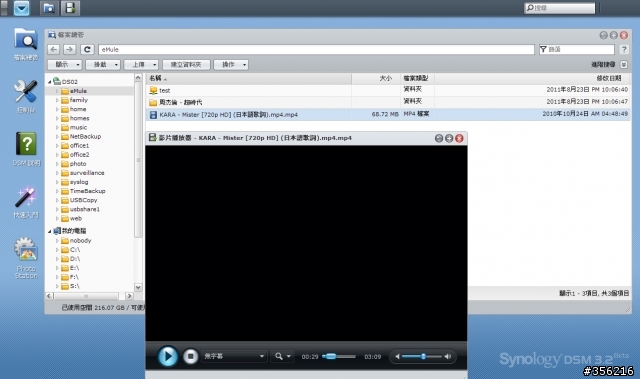Select the photo folder in tree
Screen dimensions: 640x379
(78, 164)
